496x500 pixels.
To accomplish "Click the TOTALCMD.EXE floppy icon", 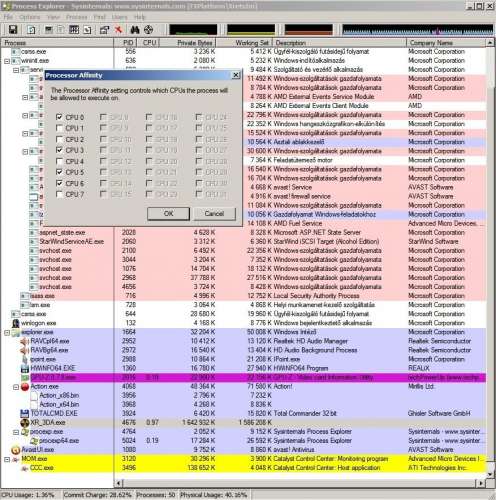I will (x=24, y=414).
